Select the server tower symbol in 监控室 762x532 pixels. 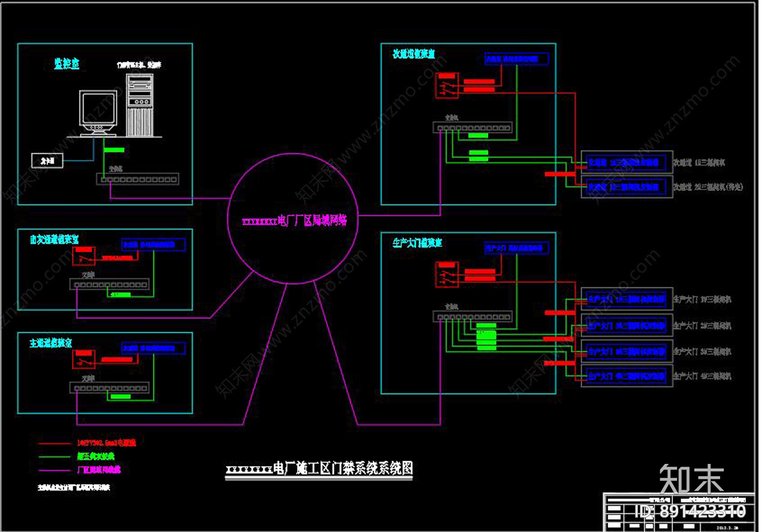point(140,105)
